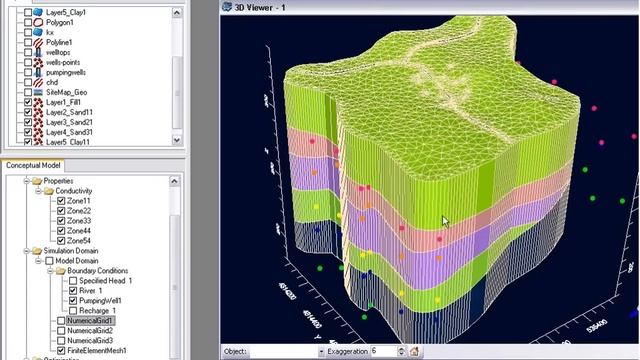The image size is (640, 360).
Task: Select the welltops label in data tree
Action: click(58, 52)
